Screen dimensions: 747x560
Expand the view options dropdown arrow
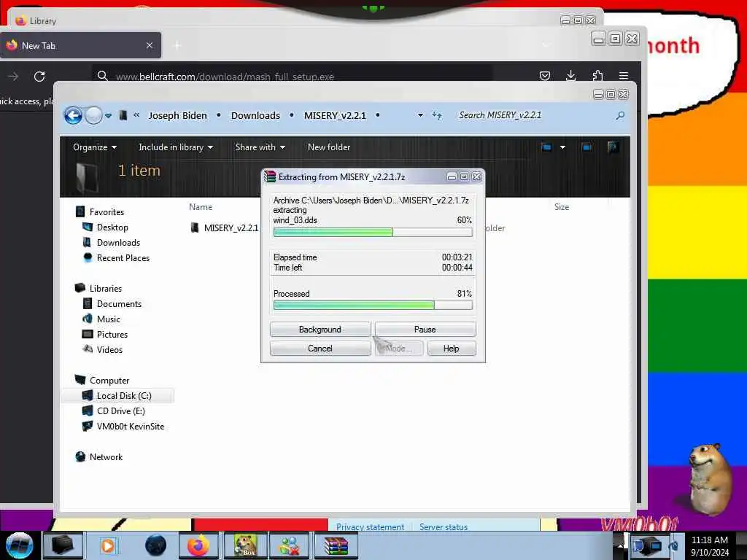pos(562,147)
